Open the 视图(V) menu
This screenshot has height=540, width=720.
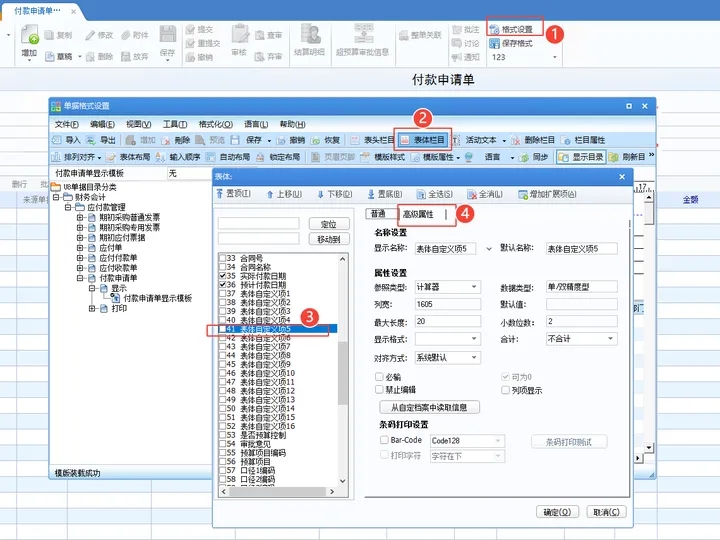139,124
